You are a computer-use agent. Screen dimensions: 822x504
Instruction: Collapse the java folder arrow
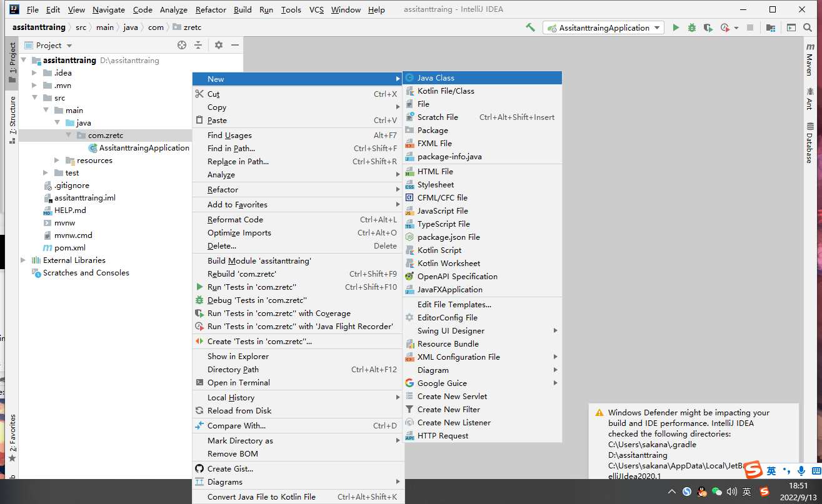click(x=58, y=123)
